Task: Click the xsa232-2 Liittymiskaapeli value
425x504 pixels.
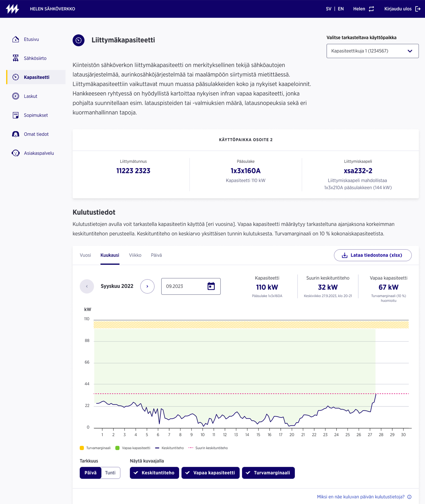Action: tap(358, 171)
